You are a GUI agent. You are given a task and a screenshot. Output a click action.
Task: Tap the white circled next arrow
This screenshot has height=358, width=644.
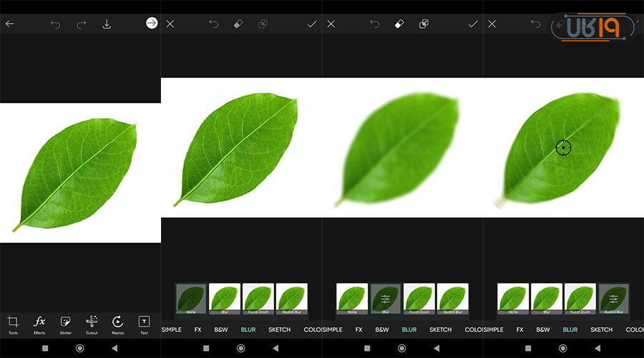point(151,24)
